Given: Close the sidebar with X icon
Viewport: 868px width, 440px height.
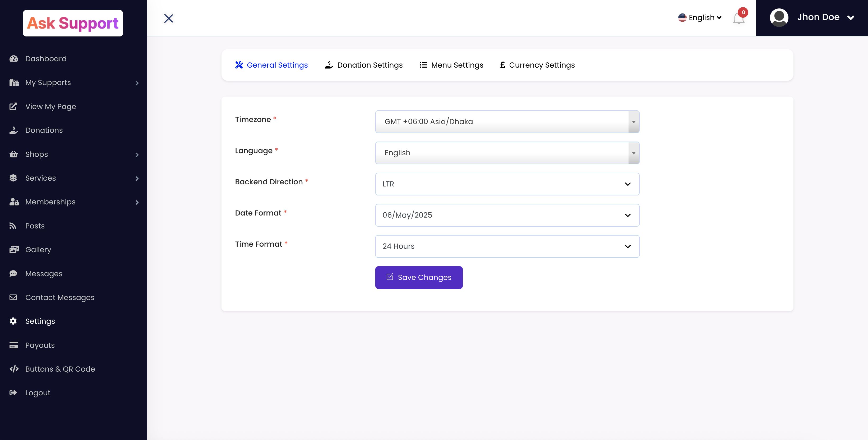Looking at the screenshot, I should pyautogui.click(x=168, y=18).
